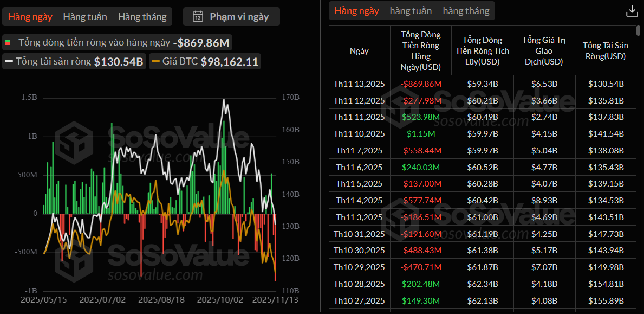
Task: Click the Tổng Dòng Tiền Ròng Hàng Ngày header
Action: pos(421,51)
